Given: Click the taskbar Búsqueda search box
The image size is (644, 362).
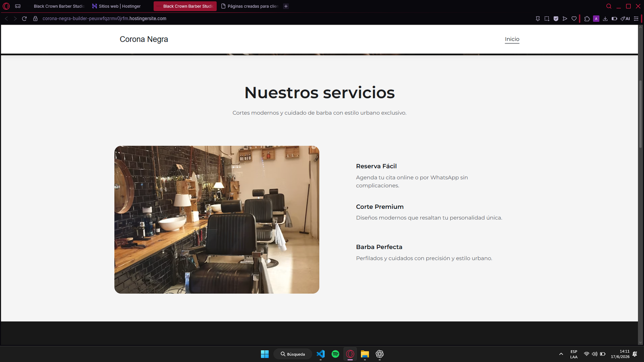Looking at the screenshot, I should pyautogui.click(x=293, y=354).
